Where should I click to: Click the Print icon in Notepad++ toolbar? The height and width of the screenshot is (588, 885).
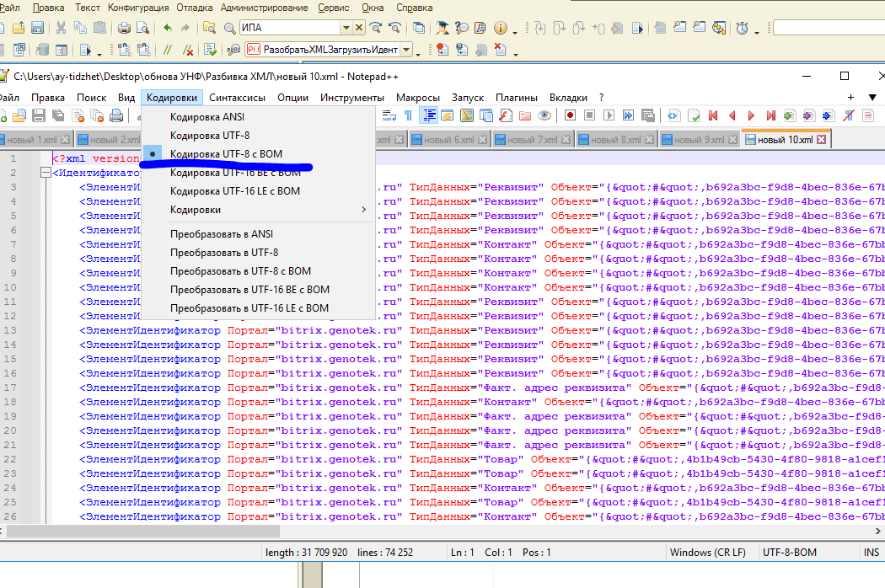click(x=116, y=115)
